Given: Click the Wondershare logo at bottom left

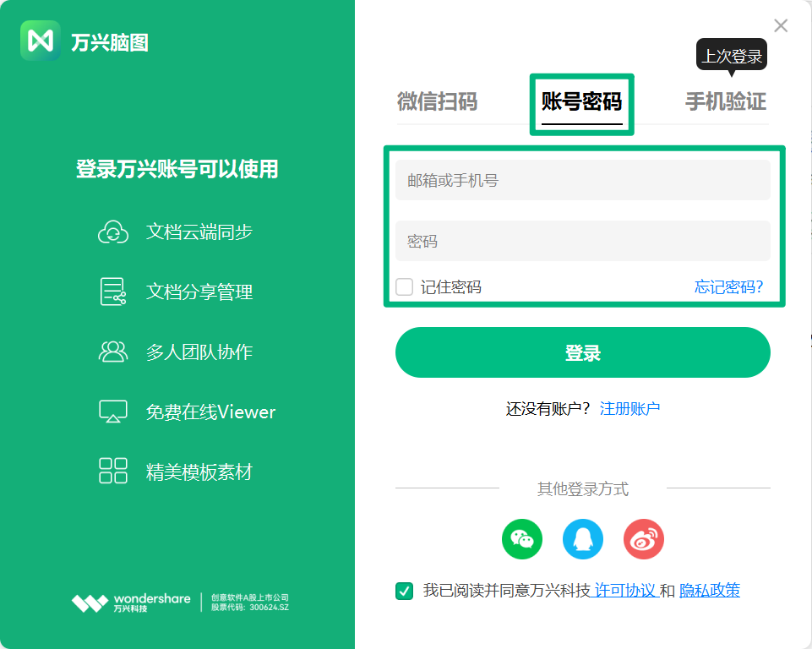Looking at the screenshot, I should 131,603.
